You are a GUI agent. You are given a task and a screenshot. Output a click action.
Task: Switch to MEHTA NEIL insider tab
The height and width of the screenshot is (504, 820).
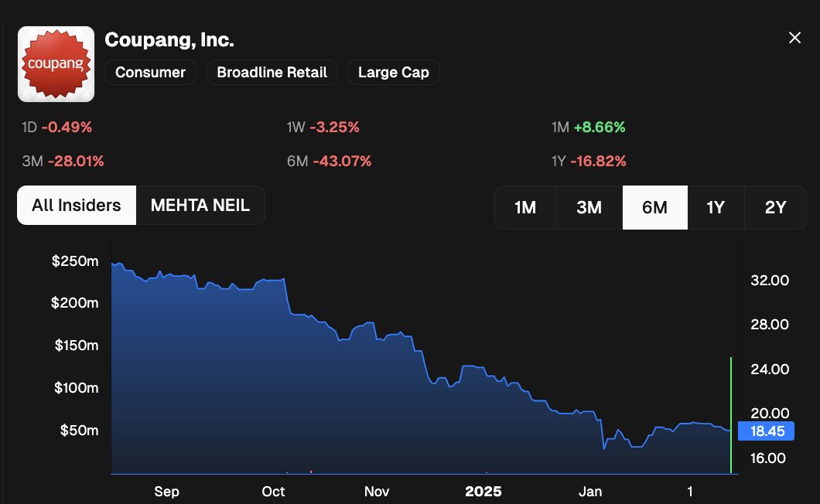(200, 205)
